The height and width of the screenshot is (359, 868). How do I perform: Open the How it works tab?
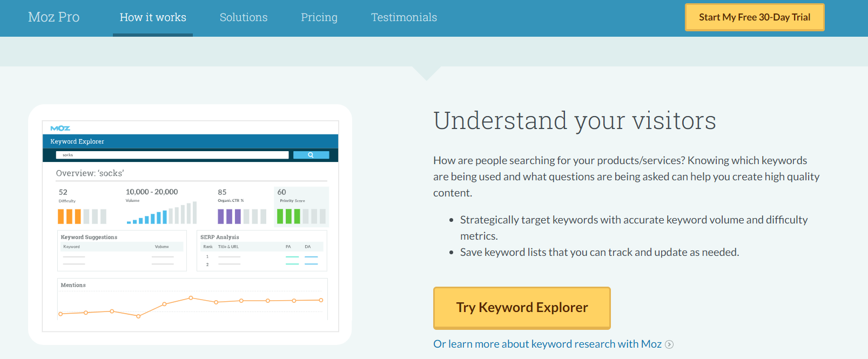153,17
